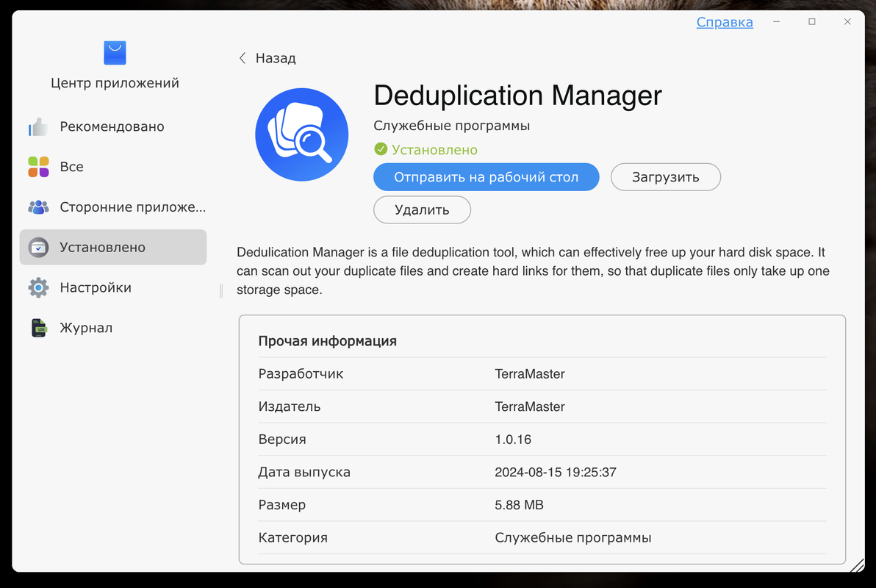Click the Размер label
Image resolution: width=876 pixels, height=588 pixels.
pos(281,505)
